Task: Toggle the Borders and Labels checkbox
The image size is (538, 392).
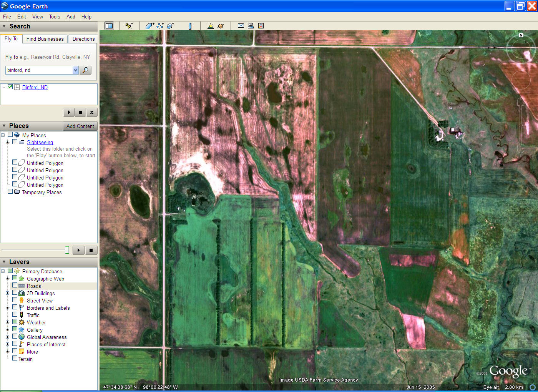Action: pyautogui.click(x=15, y=307)
